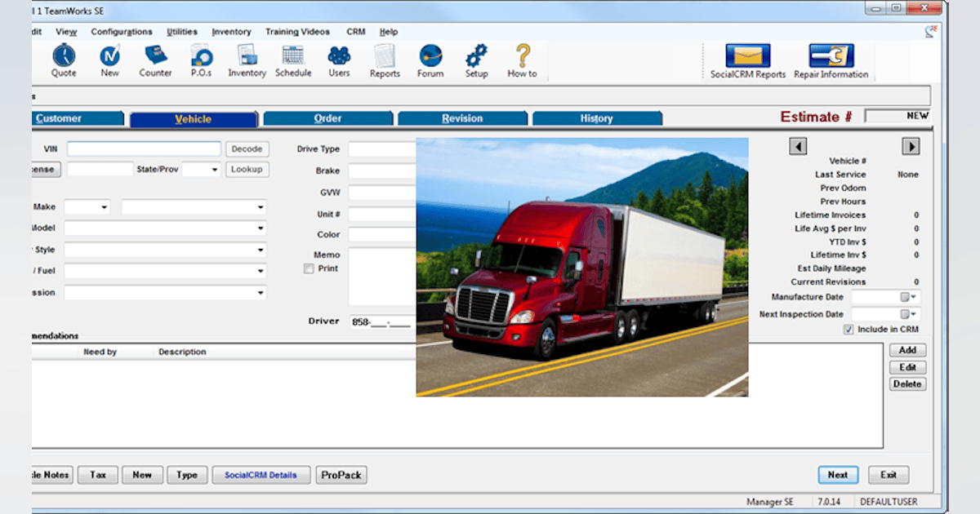Click inside the VIN input field
This screenshot has height=514, width=980.
143,148
